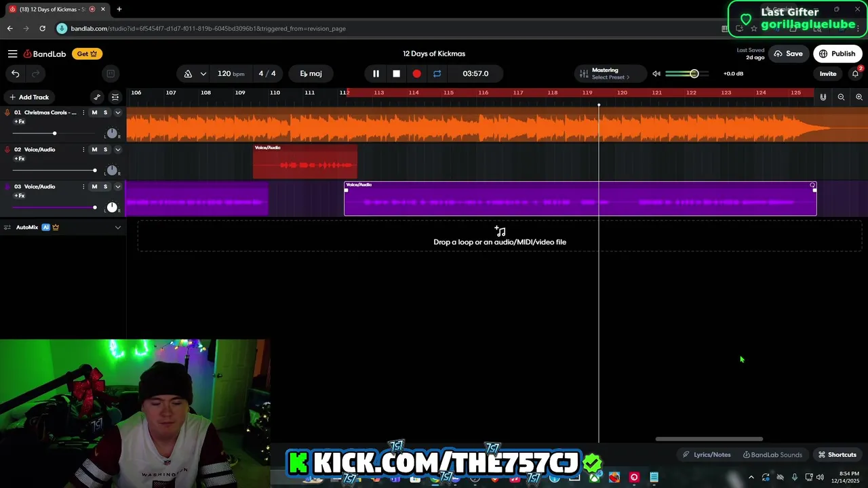The image size is (868, 488).
Task: Add Fx to track 01
Action: pyautogui.click(x=19, y=122)
